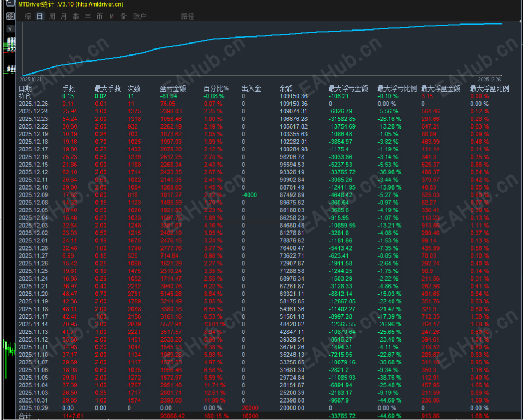Select date row 2025.12.12
This screenshot has width=523, height=420.
tap(33, 172)
